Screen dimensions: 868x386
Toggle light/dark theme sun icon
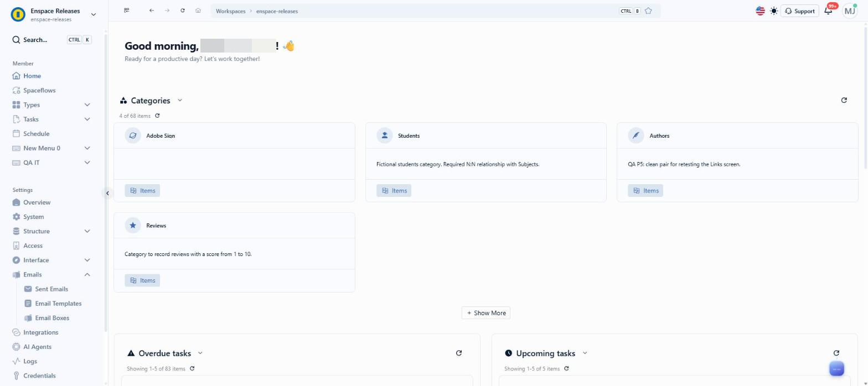click(x=774, y=11)
